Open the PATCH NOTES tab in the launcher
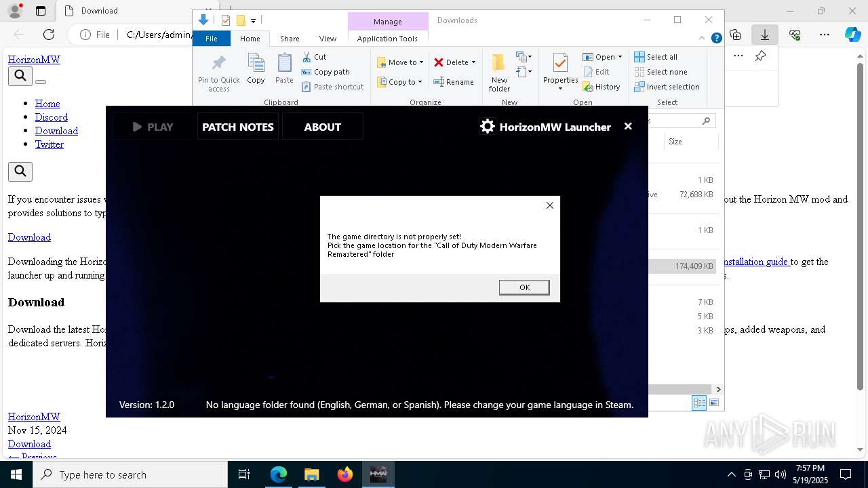Viewport: 868px width, 488px height. (x=238, y=127)
